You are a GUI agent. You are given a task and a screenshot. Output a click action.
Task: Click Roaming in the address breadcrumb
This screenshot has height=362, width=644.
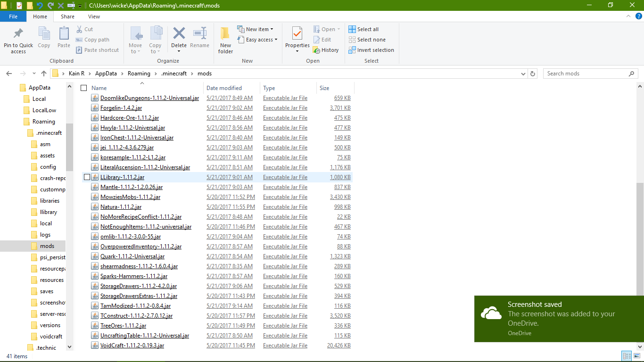pyautogui.click(x=139, y=74)
